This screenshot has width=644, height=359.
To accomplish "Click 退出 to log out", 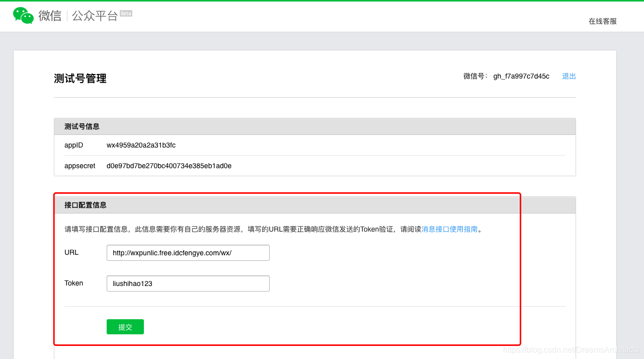I will (569, 76).
